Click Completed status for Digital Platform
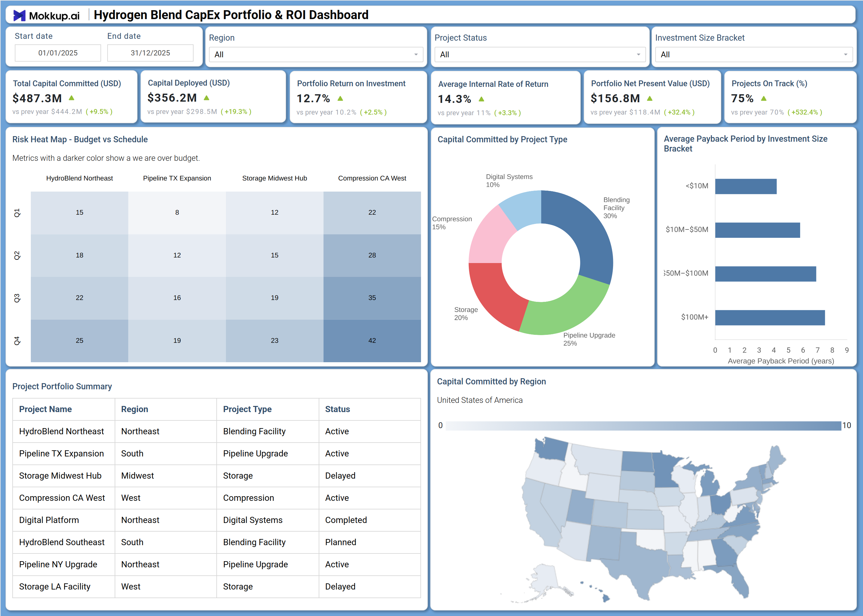The height and width of the screenshot is (616, 863). point(346,520)
